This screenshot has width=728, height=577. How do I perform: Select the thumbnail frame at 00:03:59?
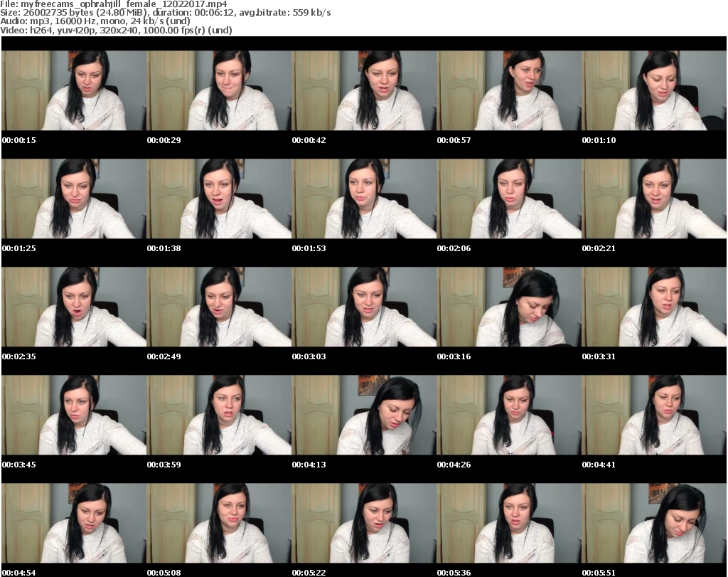tap(219, 415)
